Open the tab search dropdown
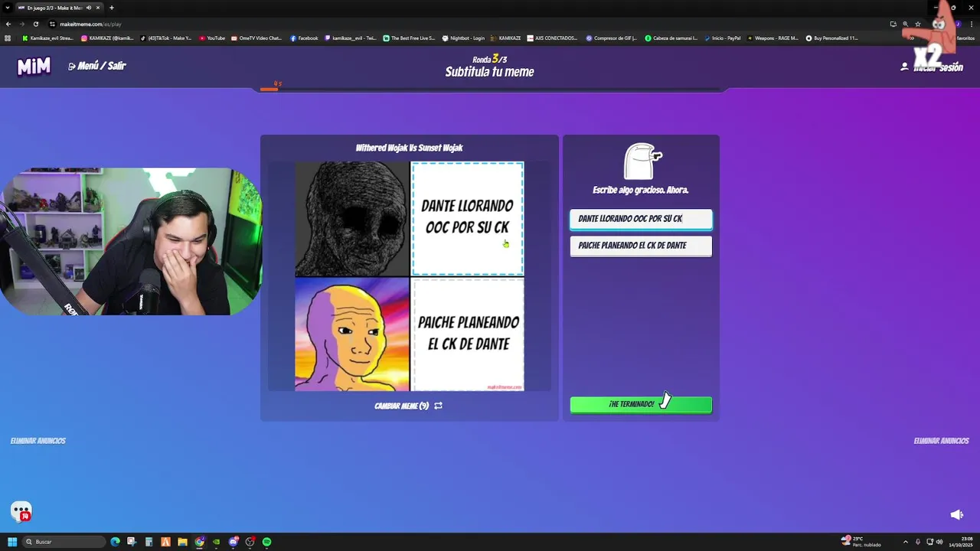 tap(7, 8)
